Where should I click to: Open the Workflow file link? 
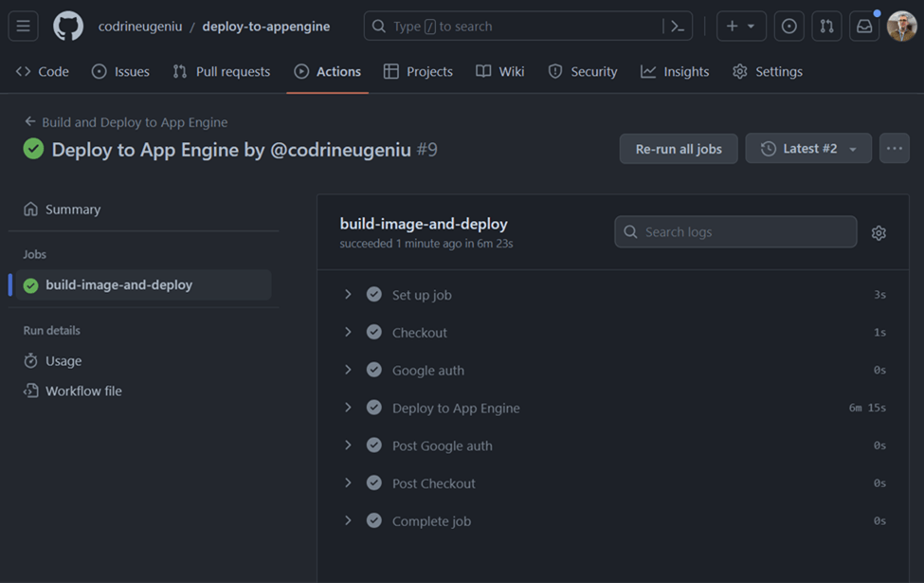(83, 391)
